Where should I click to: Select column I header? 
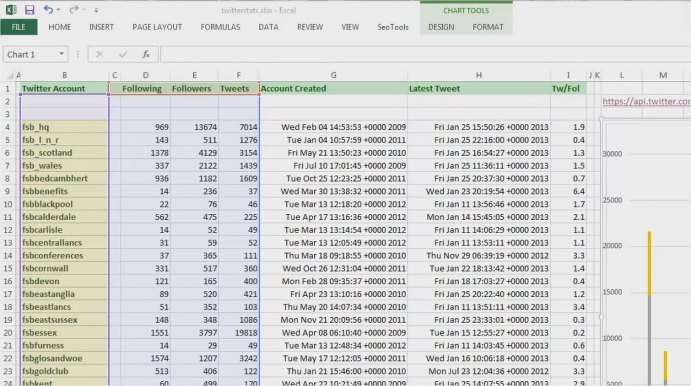[568, 75]
